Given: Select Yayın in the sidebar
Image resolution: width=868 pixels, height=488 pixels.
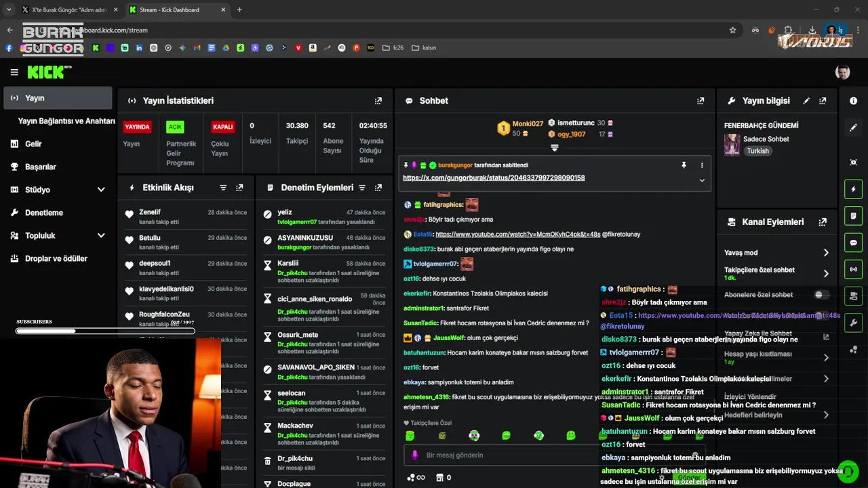Looking at the screenshot, I should (58, 98).
